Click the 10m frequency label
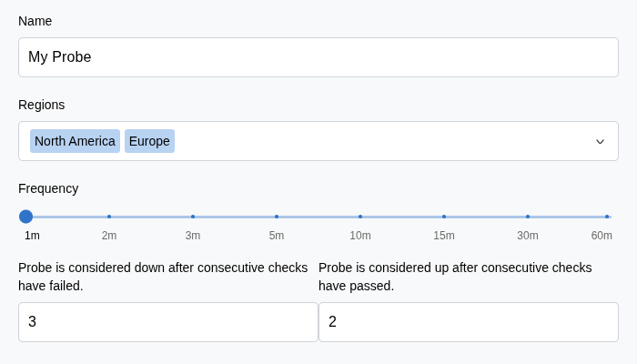Image resolution: width=637 pixels, height=364 pixels. coord(360,236)
